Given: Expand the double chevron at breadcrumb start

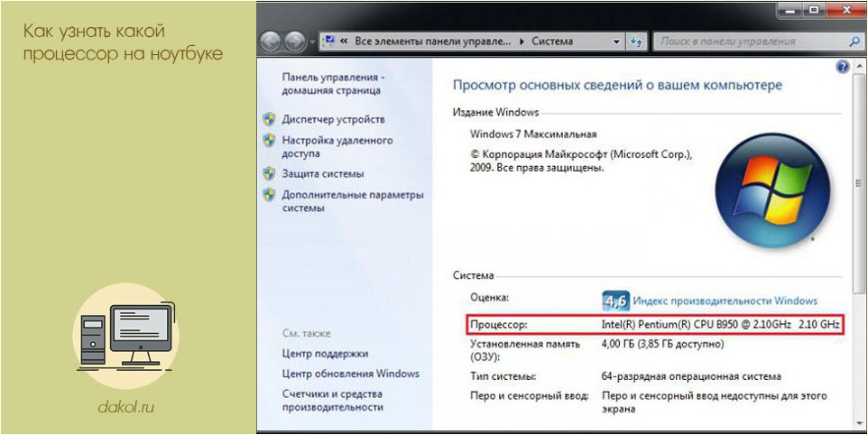Looking at the screenshot, I should click(x=345, y=42).
